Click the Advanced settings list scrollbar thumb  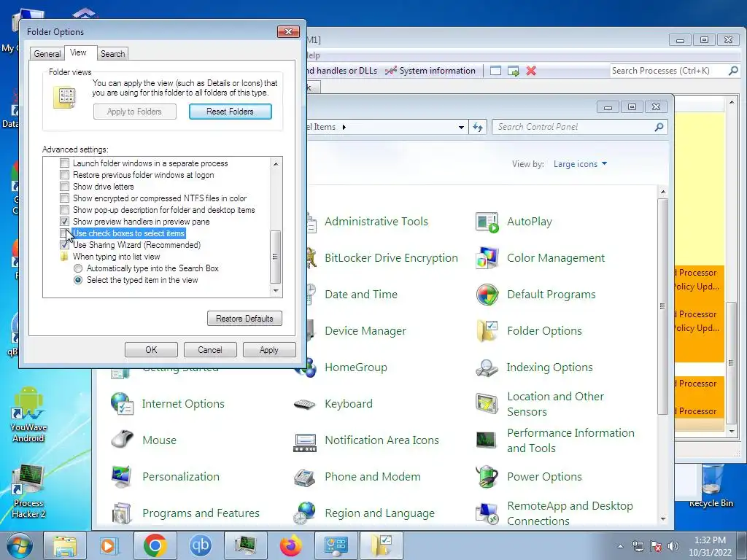(x=275, y=257)
